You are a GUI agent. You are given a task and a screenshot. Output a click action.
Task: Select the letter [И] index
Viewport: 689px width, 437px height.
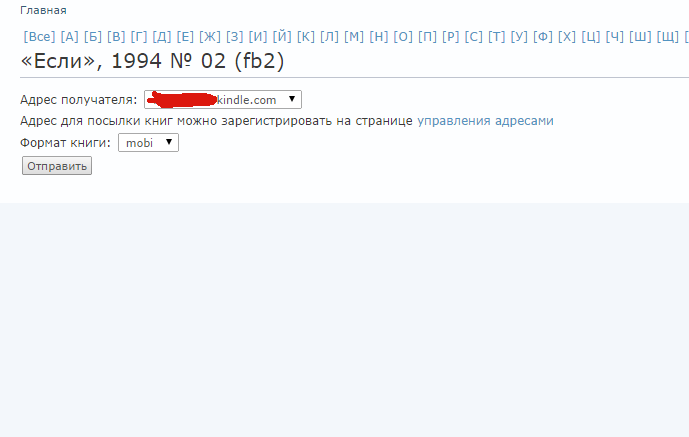tap(258, 36)
